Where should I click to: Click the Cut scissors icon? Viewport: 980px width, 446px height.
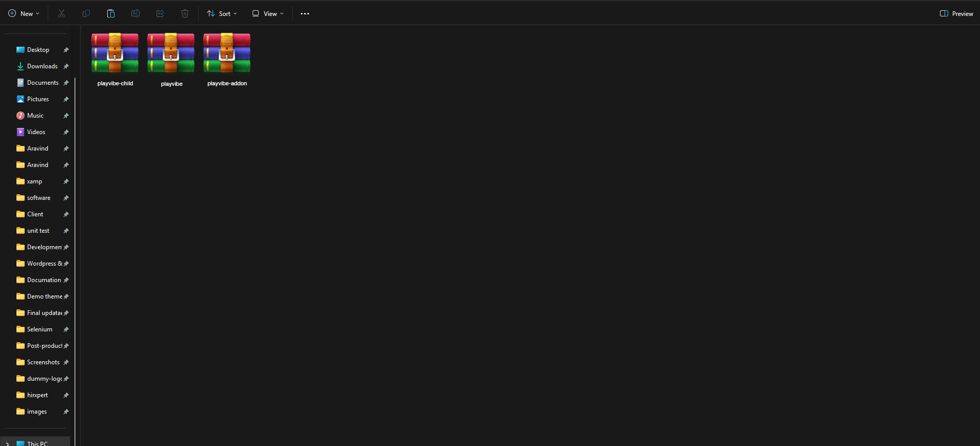point(62,14)
